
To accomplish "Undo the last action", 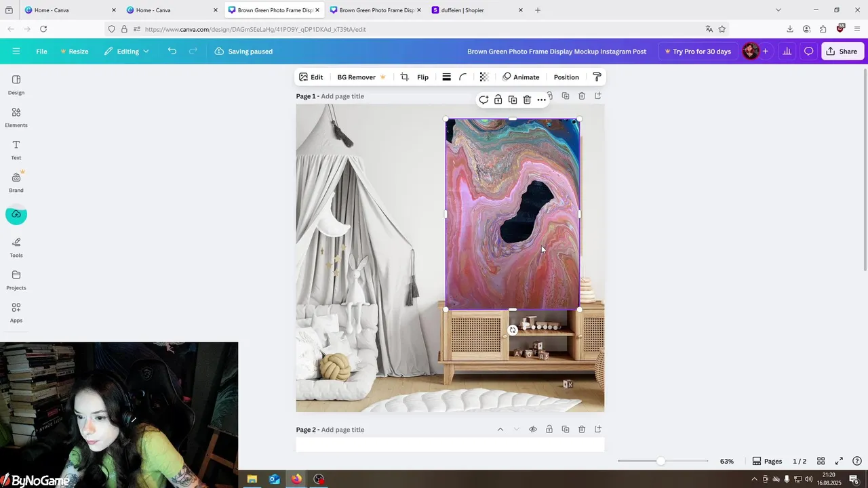I will click(172, 52).
